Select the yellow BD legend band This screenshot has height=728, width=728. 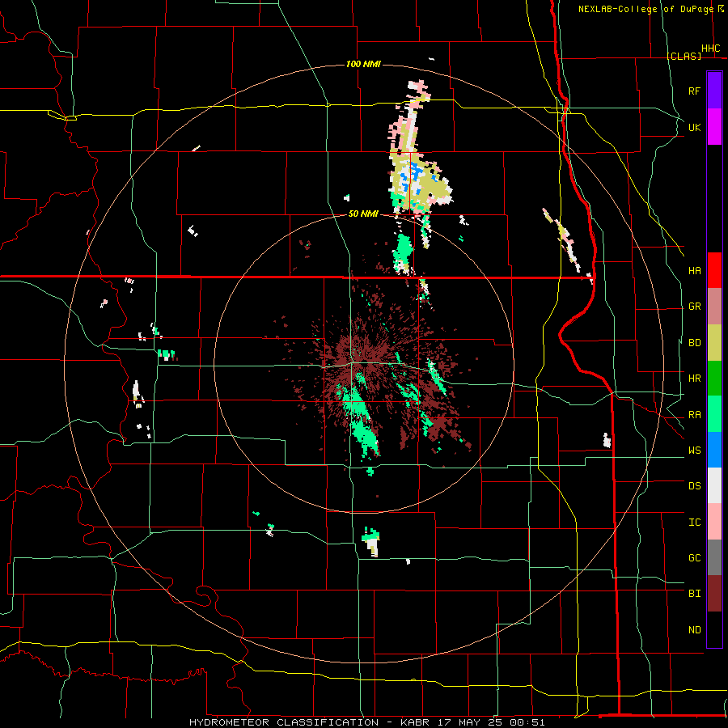(714, 343)
